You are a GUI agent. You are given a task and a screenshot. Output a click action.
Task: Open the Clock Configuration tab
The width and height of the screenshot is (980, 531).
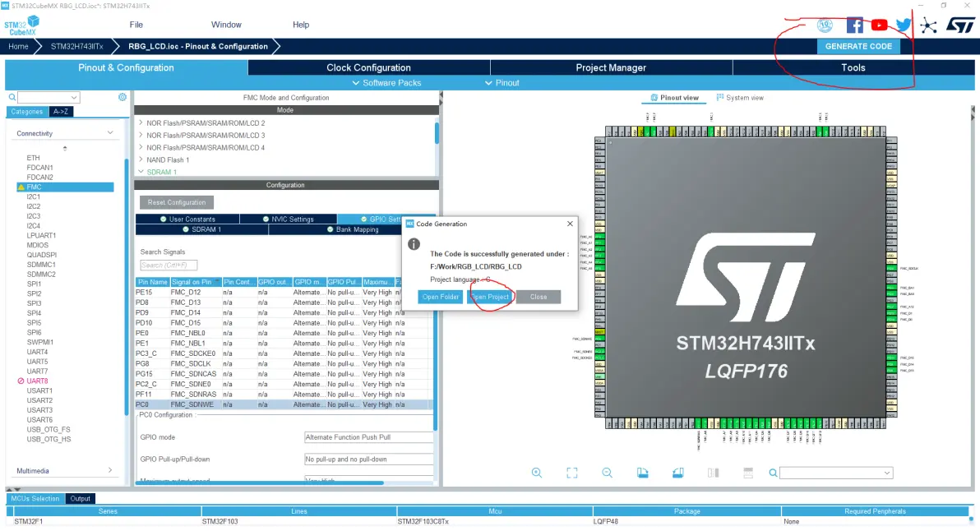pyautogui.click(x=368, y=68)
